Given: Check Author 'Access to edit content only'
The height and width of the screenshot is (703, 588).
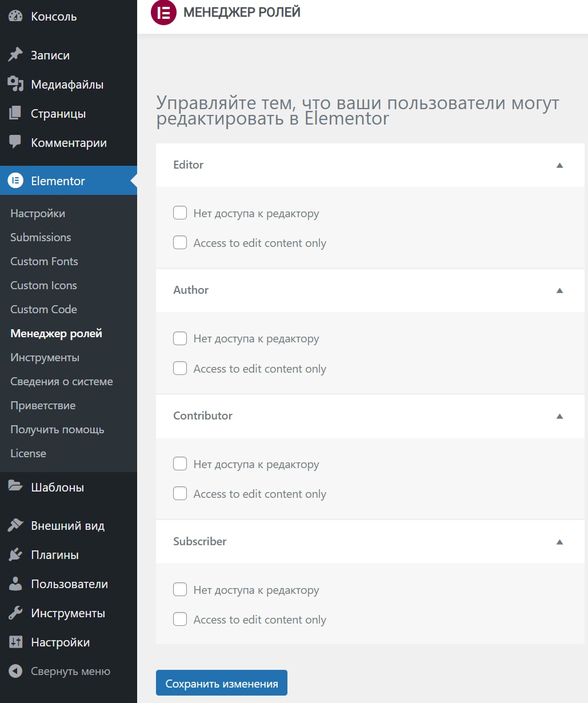Looking at the screenshot, I should click(x=180, y=368).
